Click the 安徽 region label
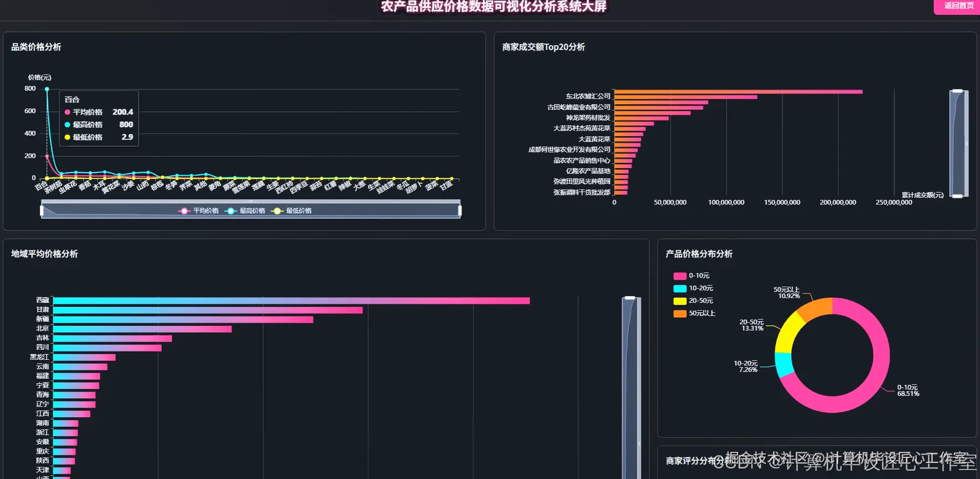 click(x=43, y=442)
